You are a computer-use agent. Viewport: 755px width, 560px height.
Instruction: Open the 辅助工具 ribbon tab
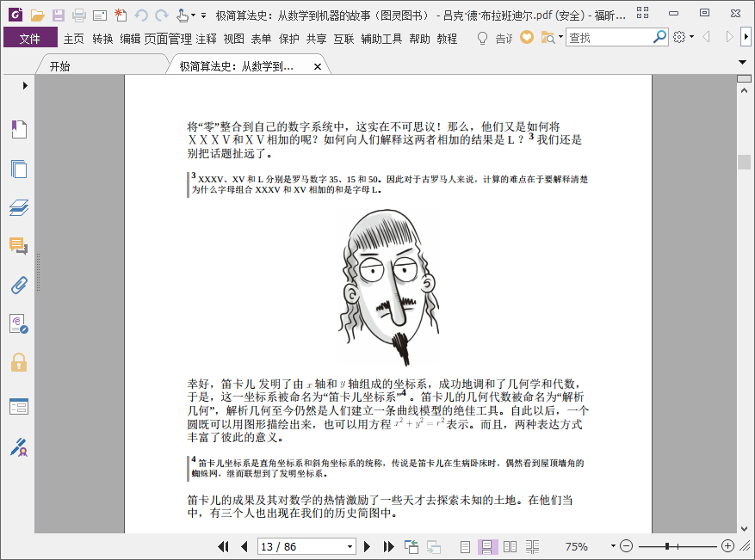click(x=381, y=39)
